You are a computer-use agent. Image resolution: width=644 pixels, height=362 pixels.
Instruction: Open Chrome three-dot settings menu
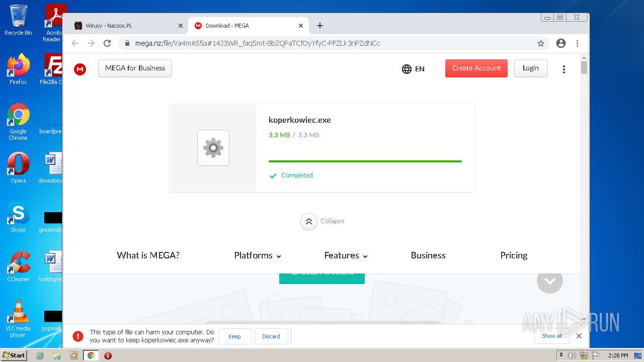pyautogui.click(x=577, y=43)
